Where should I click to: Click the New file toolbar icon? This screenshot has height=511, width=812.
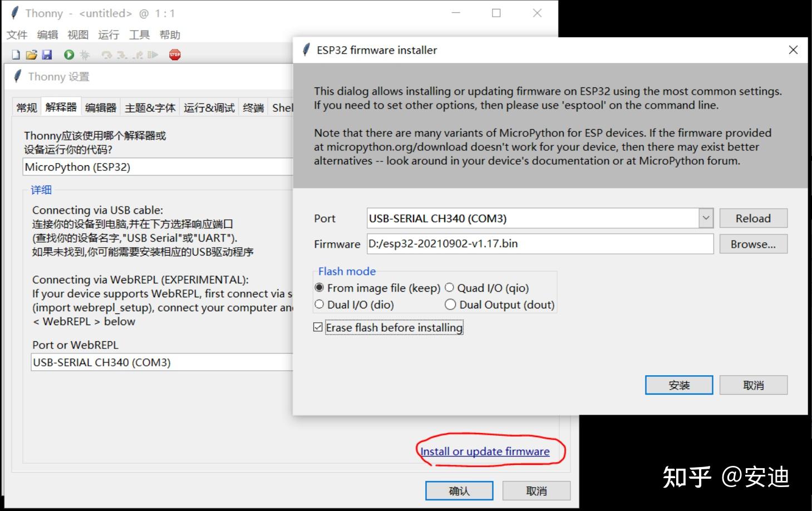point(16,55)
